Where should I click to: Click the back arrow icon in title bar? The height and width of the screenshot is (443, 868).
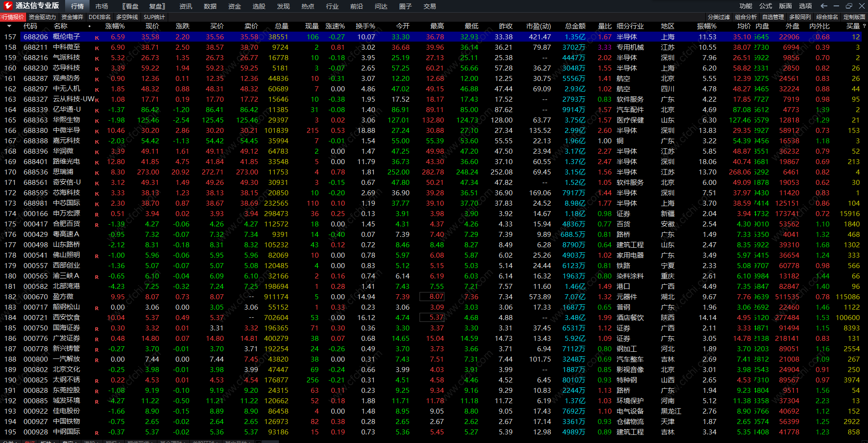824,6
